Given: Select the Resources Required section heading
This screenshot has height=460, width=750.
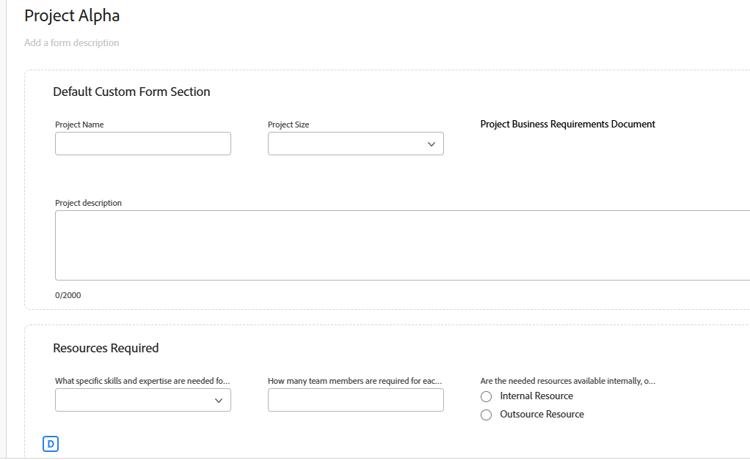Looking at the screenshot, I should 106,348.
